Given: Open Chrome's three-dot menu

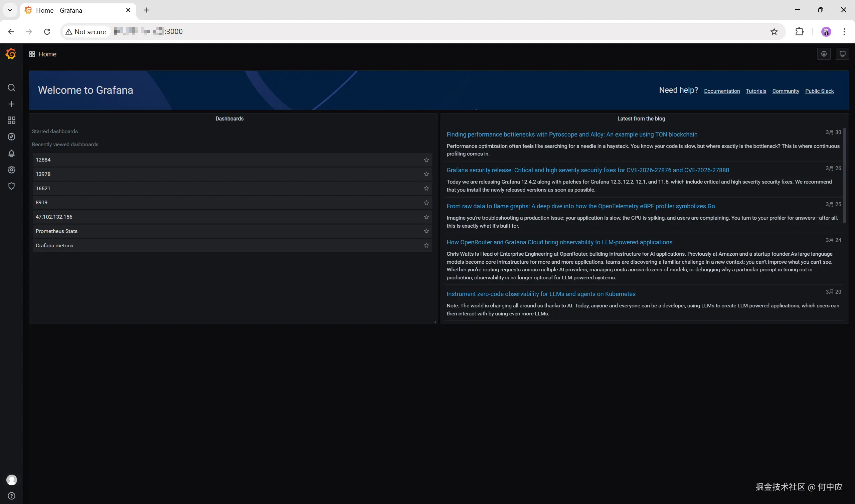Looking at the screenshot, I should tap(844, 32).
